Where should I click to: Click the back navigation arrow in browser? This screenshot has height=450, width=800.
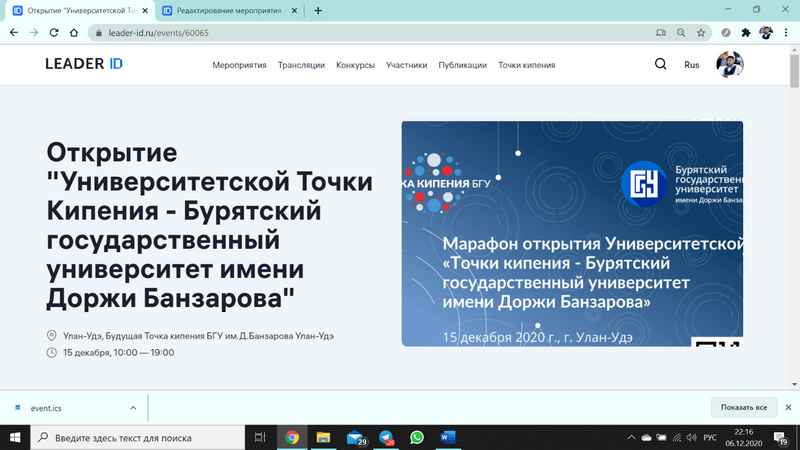[14, 32]
